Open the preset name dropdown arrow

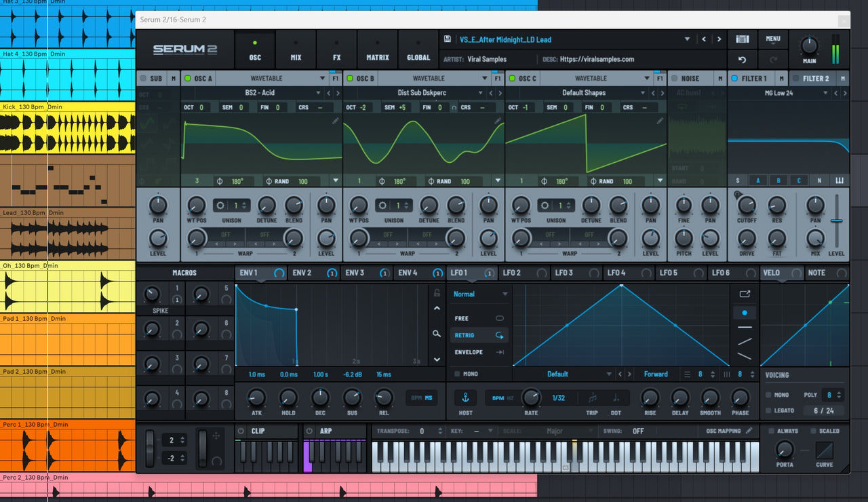[687, 39]
